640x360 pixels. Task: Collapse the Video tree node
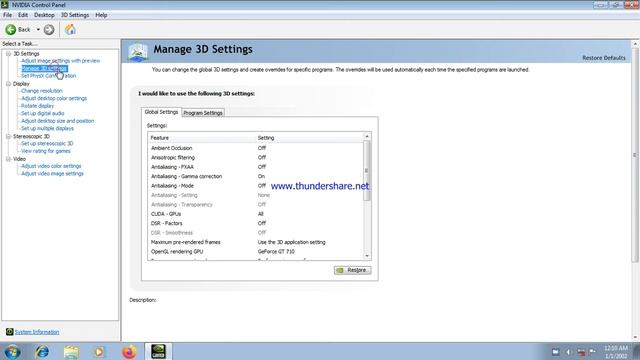(x=8, y=159)
